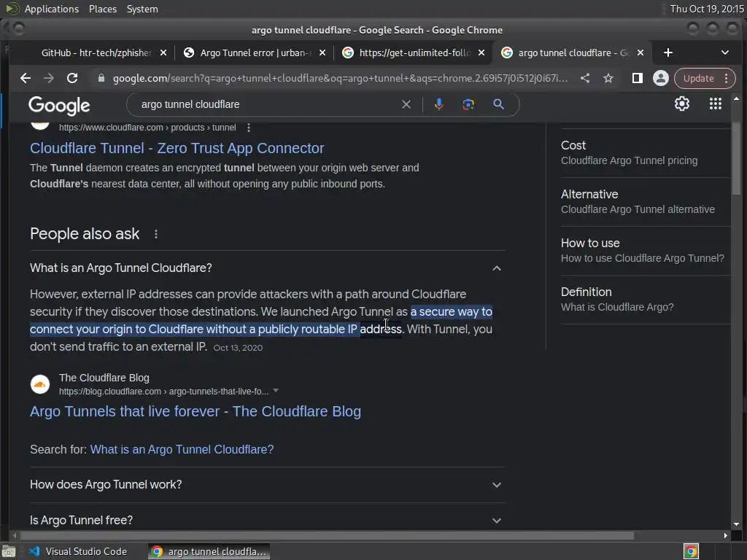747x560 pixels.
Task: Click the forward navigation arrow
Action: 49,78
